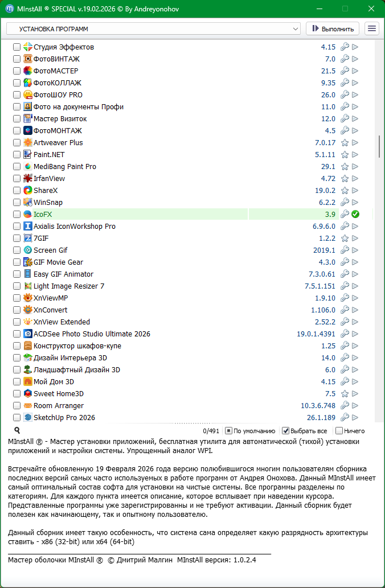Screen dimensions: 385x588
Task: Click the play arrow for SketchUp Pro 2026
Action: pos(355,418)
